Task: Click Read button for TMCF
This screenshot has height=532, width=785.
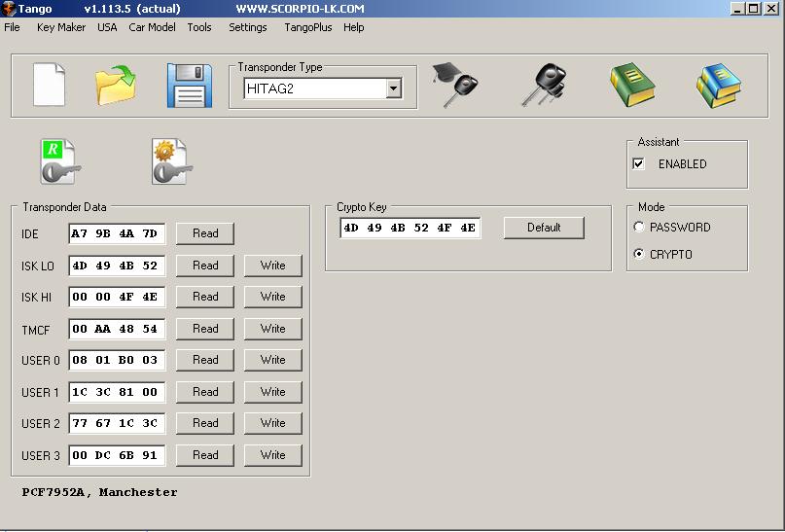Action: [205, 329]
